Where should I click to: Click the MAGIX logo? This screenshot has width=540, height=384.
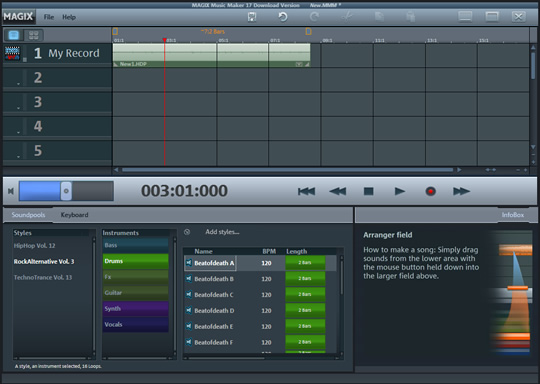18,17
